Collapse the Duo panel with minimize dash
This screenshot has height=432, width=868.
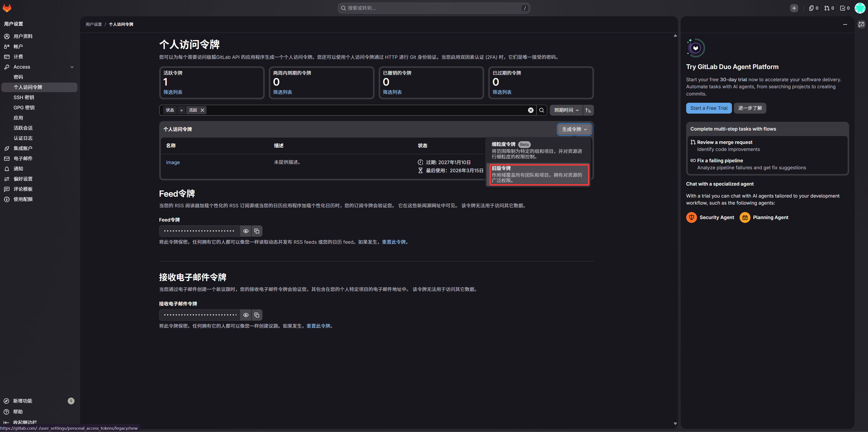[x=845, y=24]
